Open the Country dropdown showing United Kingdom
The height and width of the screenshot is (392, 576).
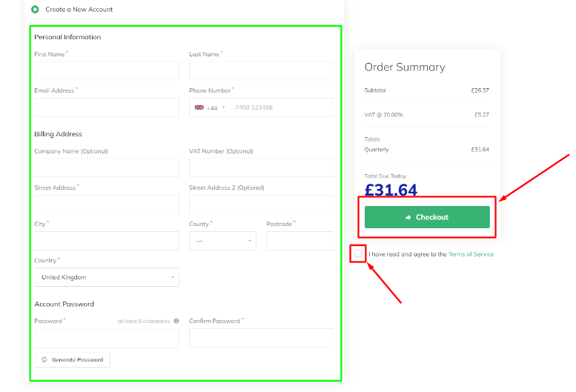coord(107,277)
